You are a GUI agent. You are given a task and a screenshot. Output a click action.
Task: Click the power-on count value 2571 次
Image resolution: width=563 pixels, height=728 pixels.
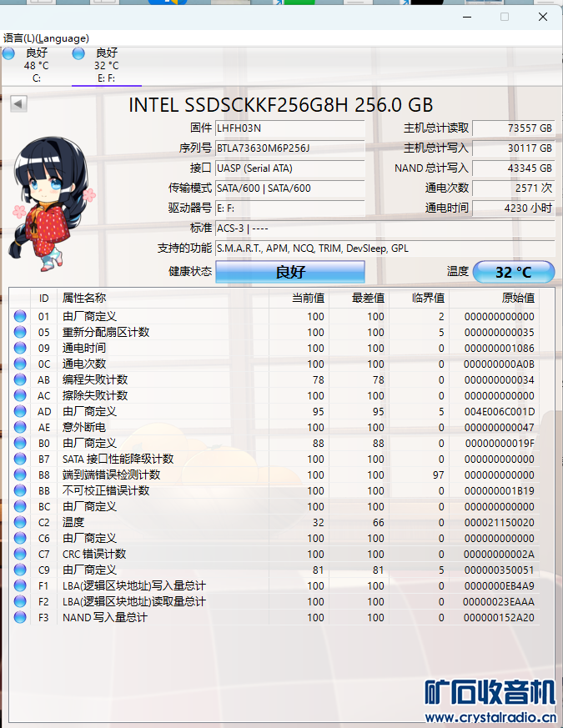[x=513, y=188]
